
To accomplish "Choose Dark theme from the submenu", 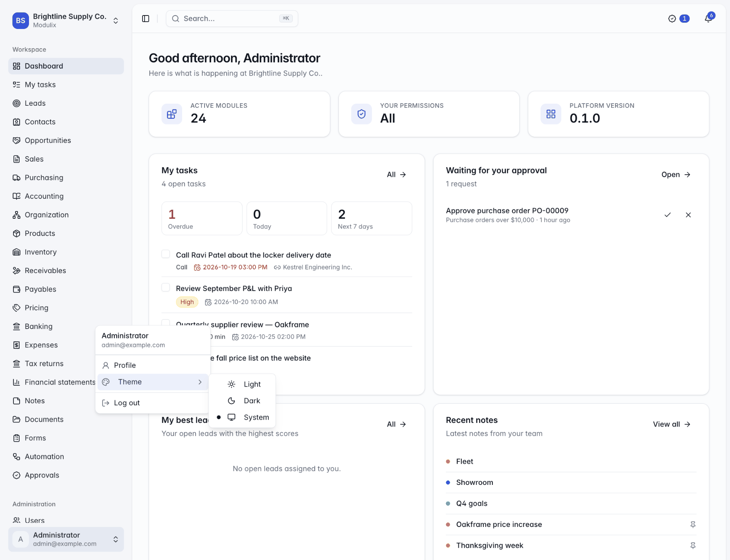I will [x=242, y=401].
